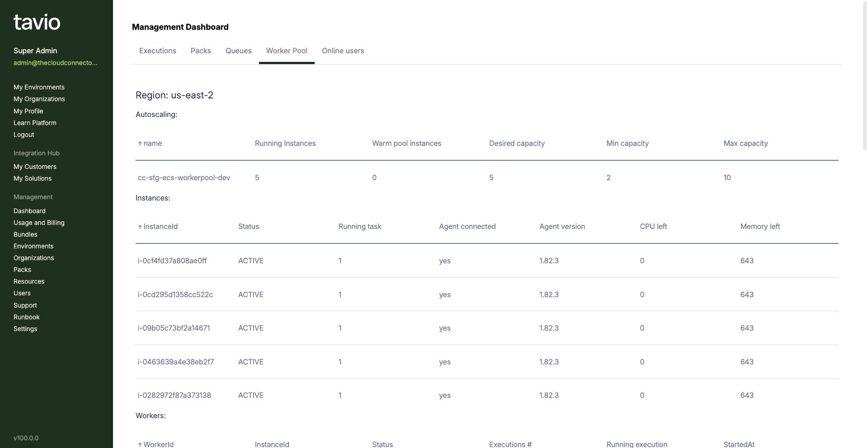Open the Executions tab

click(158, 51)
